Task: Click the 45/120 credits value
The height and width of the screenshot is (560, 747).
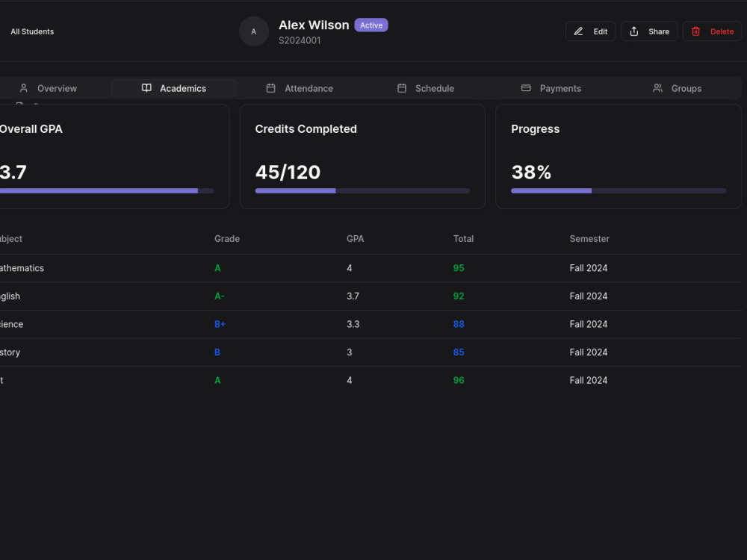Action: tap(288, 172)
